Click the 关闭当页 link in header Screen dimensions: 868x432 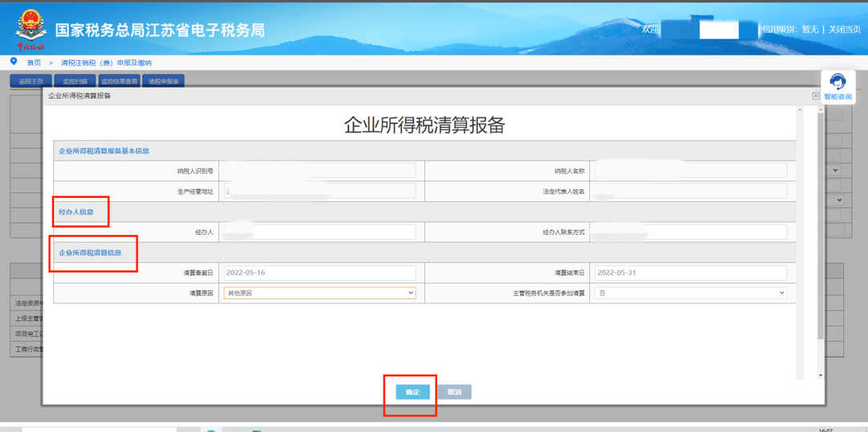pyautogui.click(x=845, y=29)
